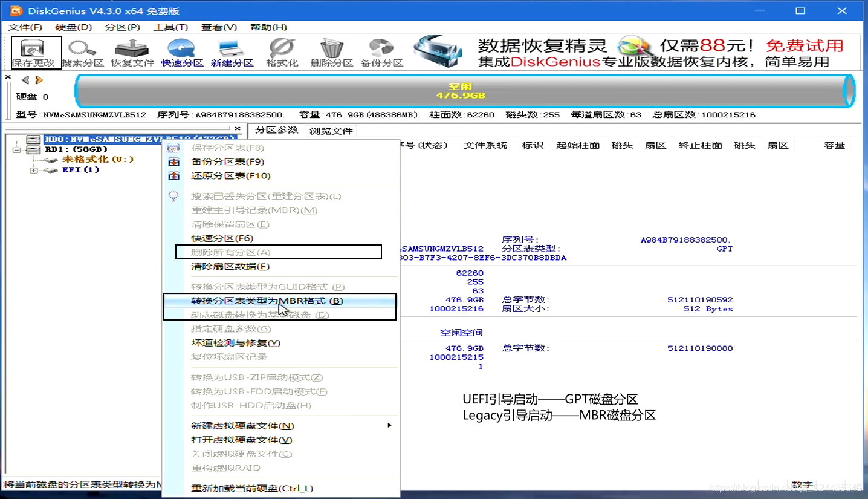Click the 文件系统 column header

(x=485, y=145)
